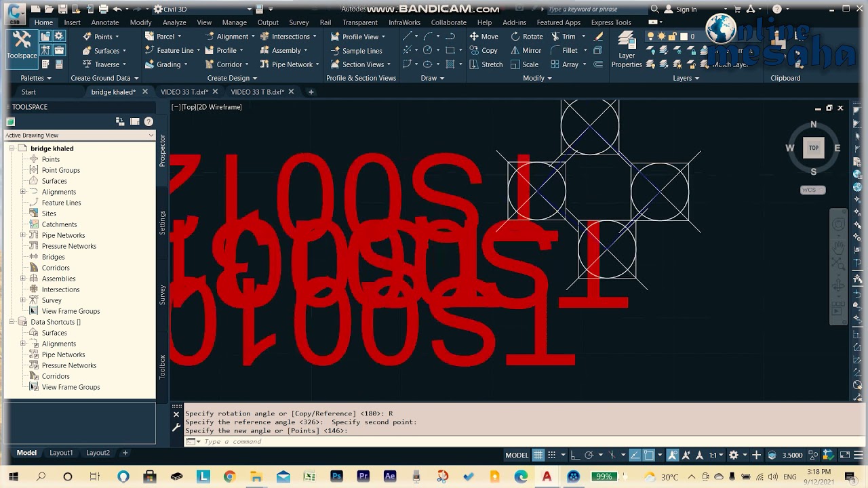Collapse the Data Shortcuts node
868x488 pixels.
(12, 322)
